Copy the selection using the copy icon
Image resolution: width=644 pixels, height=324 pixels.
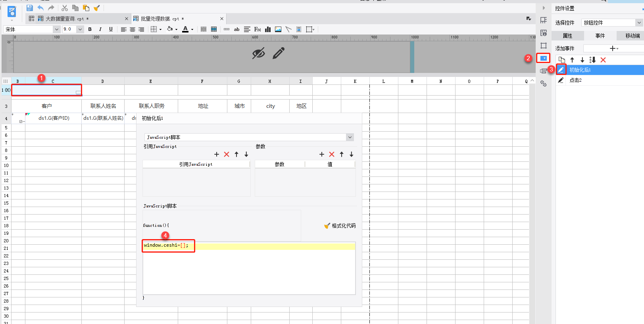pos(75,8)
